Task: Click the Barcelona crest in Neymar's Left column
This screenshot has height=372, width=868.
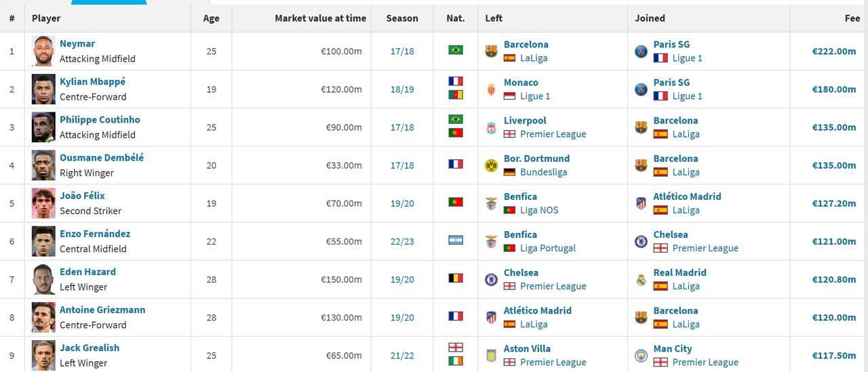Action: [x=491, y=51]
